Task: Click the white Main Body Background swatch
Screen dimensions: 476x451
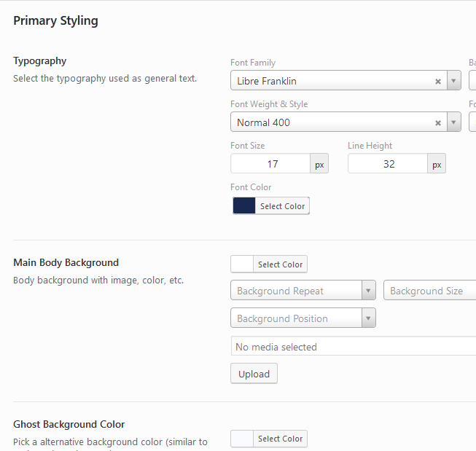Action: pos(242,264)
